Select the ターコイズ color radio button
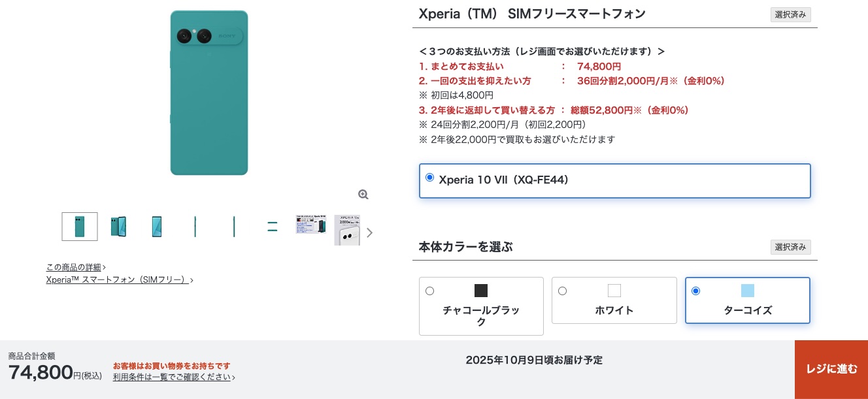 (695, 291)
